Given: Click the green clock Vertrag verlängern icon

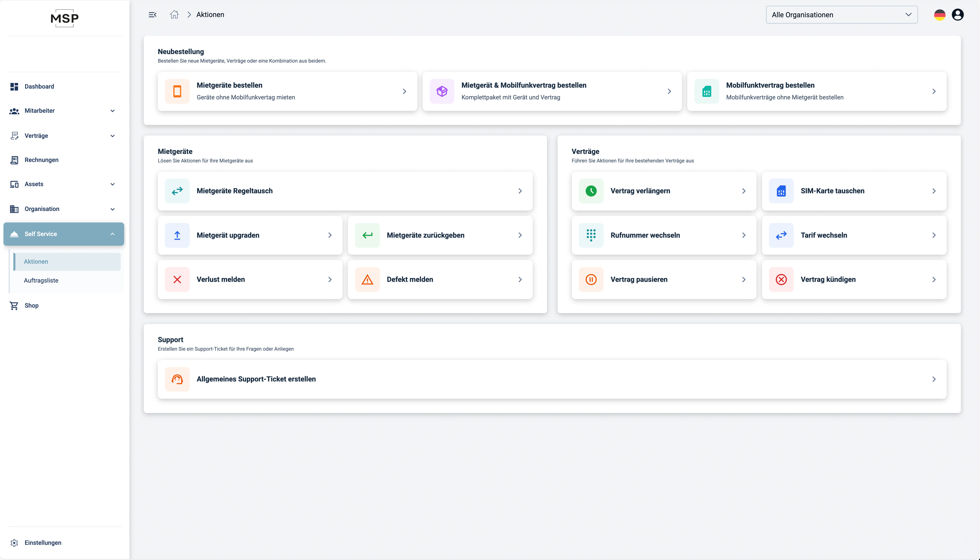Looking at the screenshot, I should pyautogui.click(x=591, y=191).
